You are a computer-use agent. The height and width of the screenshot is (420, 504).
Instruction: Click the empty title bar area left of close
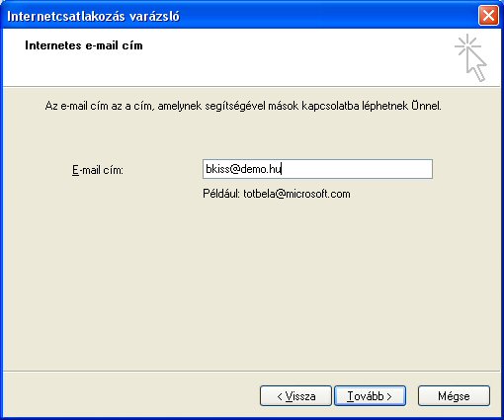[329, 16]
